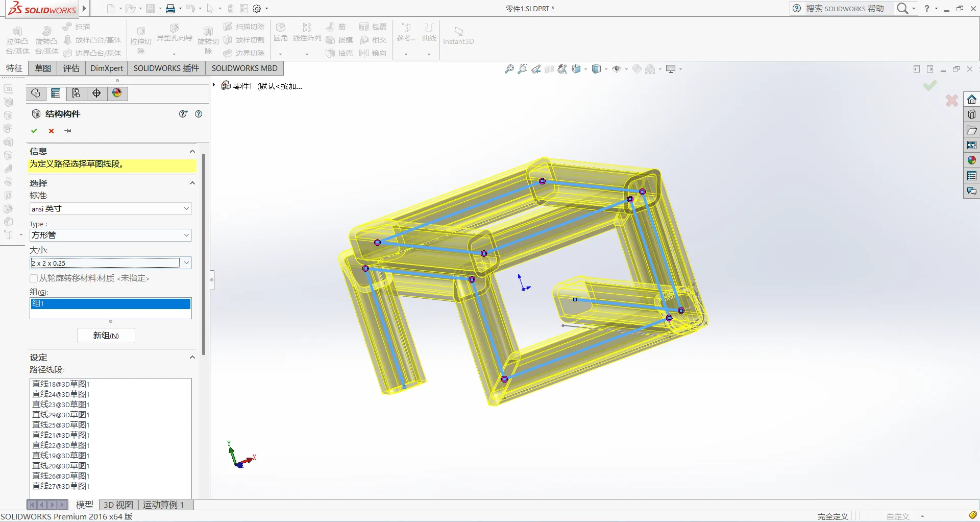Screen dimensions: 980x522
Task: Switch to the FeatureManager design tree icon
Action: tap(36, 93)
